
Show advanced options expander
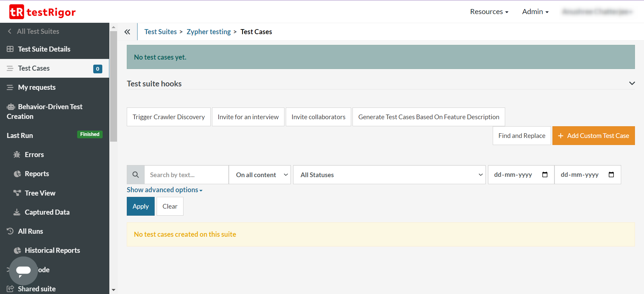click(x=164, y=190)
